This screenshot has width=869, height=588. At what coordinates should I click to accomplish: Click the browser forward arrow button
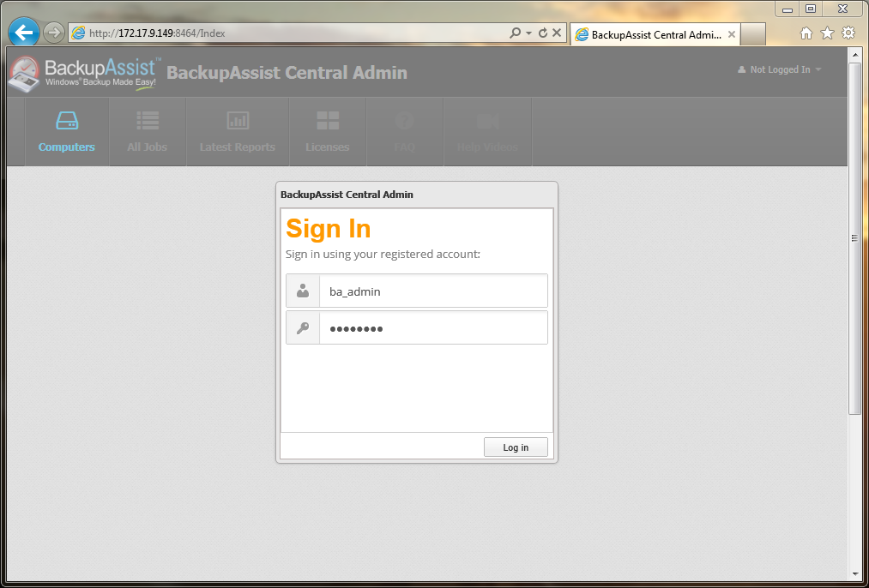[x=54, y=33]
